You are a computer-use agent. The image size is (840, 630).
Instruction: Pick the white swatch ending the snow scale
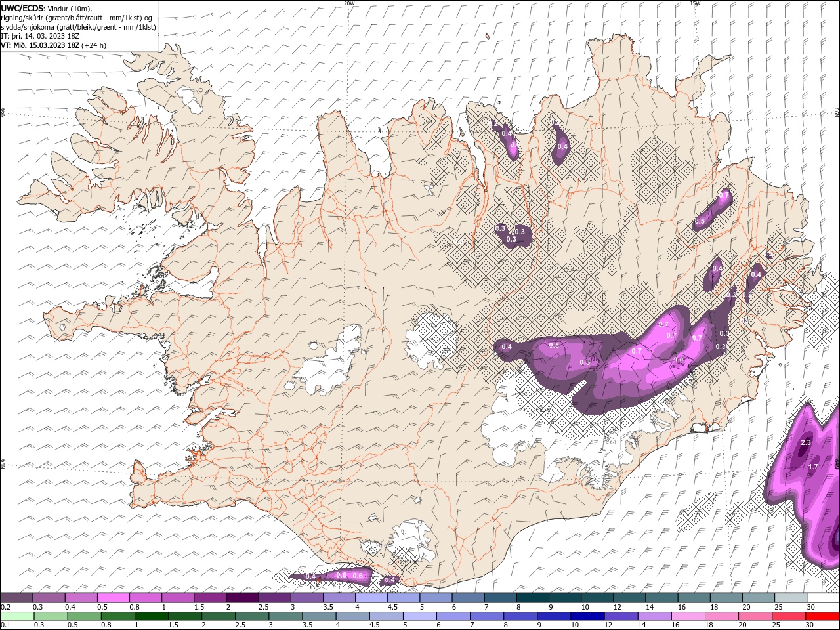824,598
